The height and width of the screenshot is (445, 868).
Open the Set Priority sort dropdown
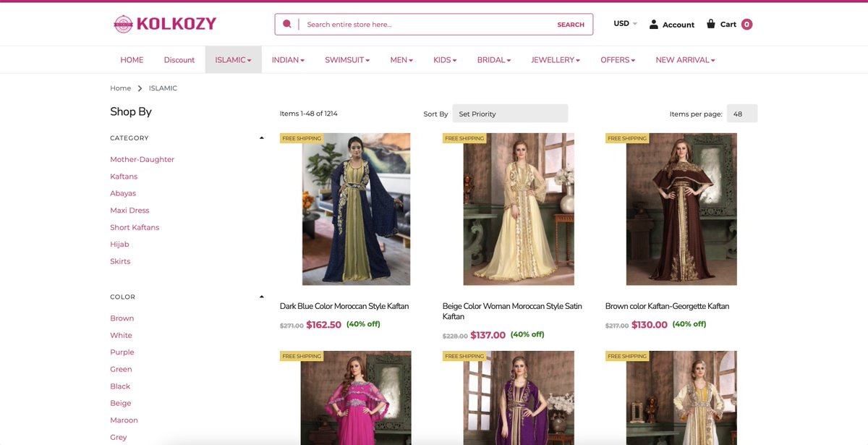click(x=510, y=114)
